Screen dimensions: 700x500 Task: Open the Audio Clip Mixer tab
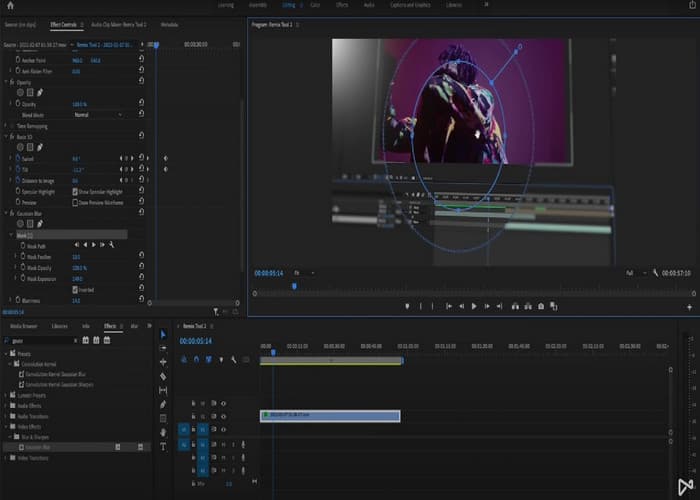[x=119, y=25]
